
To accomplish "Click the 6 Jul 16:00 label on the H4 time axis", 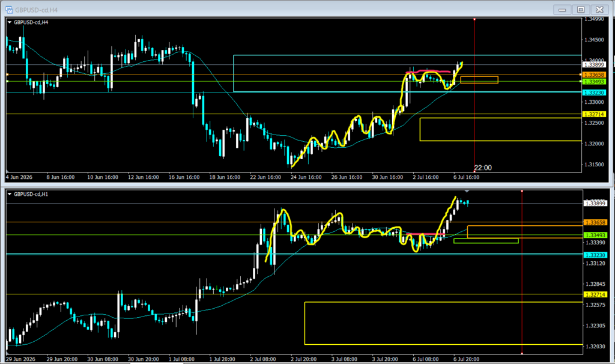I will [x=466, y=177].
